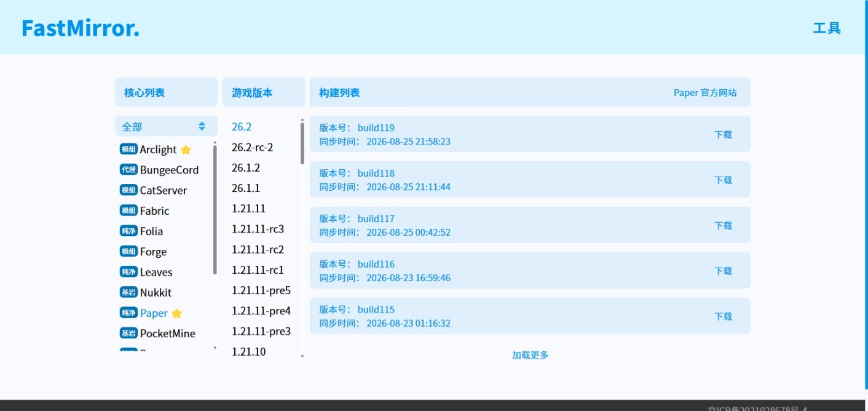Select game version 1.21.11-pre5
This screenshot has height=411, width=868.
click(261, 290)
